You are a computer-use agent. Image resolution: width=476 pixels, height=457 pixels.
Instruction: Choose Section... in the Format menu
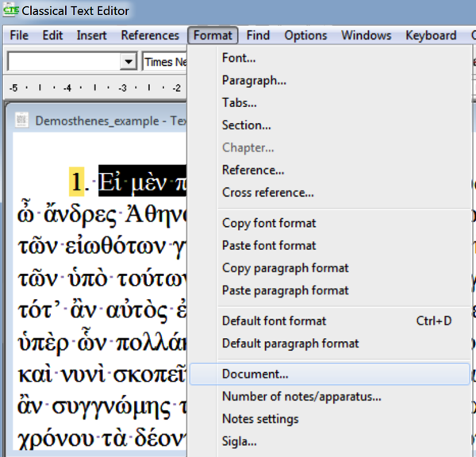[x=246, y=125]
